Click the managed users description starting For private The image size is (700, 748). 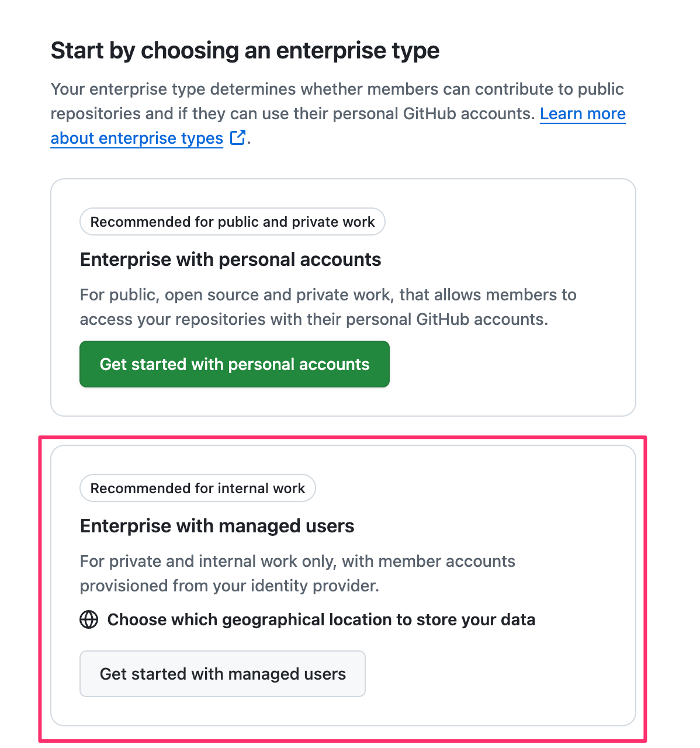(x=297, y=562)
